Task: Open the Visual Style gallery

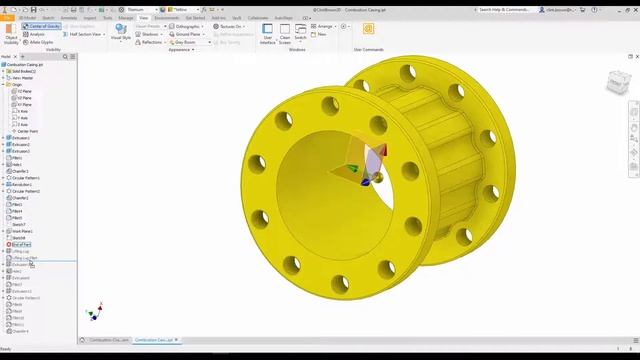Action: [x=121, y=33]
